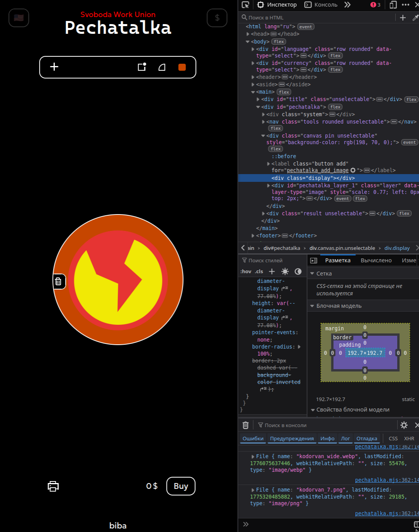419x532 pixels.
Task: Expand the header element in the tree
Action: click(253, 77)
